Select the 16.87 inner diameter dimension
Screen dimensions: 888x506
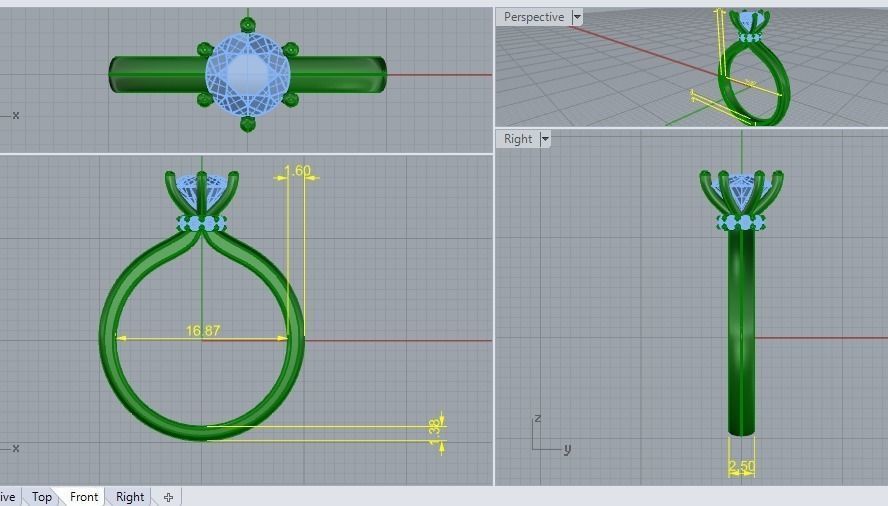point(203,330)
